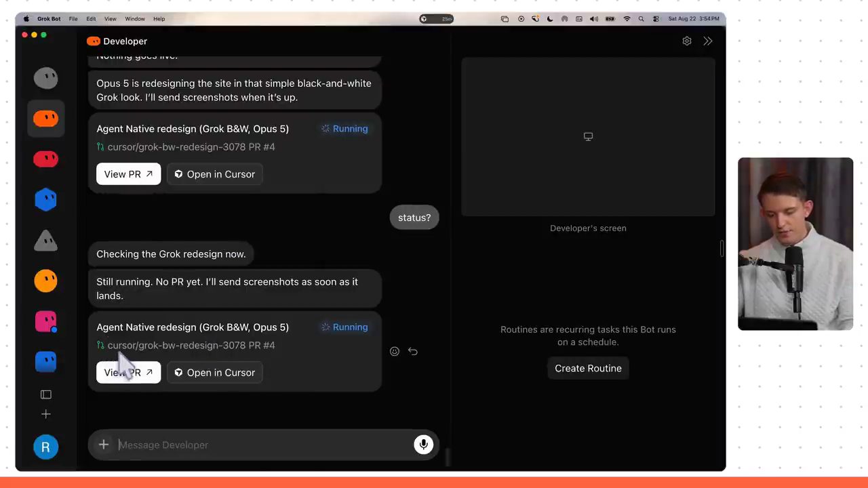Click the "status?" message bubble
The image size is (868, 488).
(x=414, y=218)
